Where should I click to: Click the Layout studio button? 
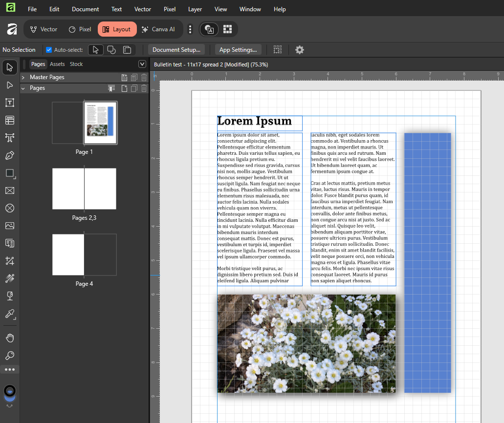(117, 29)
